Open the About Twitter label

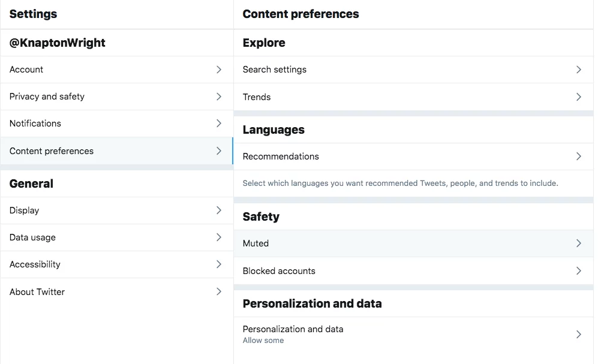click(x=37, y=292)
